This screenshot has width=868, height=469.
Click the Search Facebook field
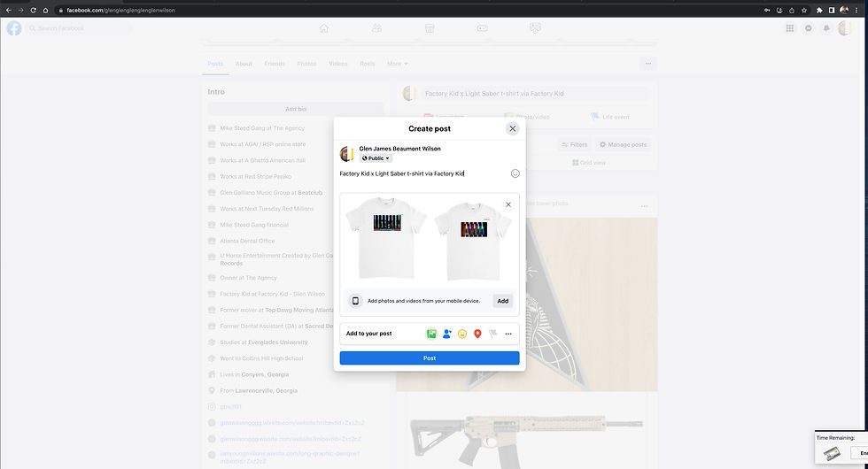pyautogui.click(x=79, y=28)
